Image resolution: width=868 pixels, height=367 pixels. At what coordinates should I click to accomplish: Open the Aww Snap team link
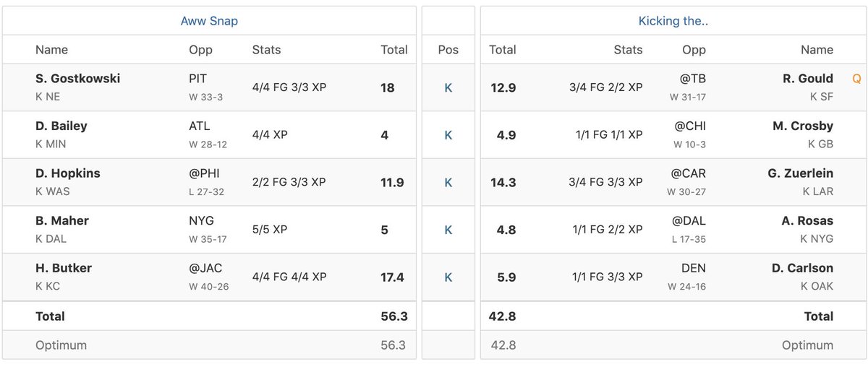209,21
